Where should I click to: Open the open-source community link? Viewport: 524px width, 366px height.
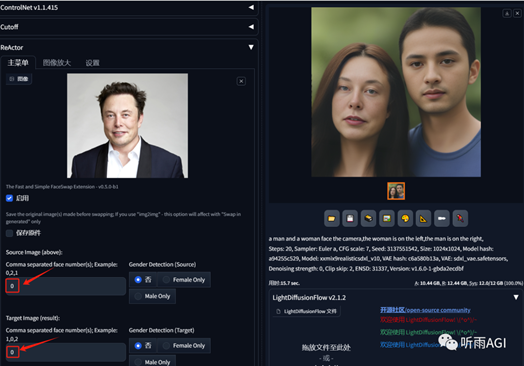pos(425,310)
